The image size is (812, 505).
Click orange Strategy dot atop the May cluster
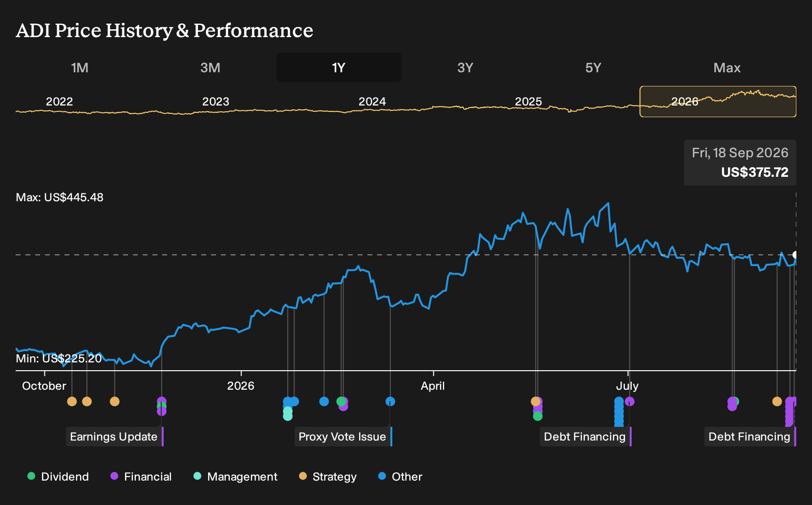pyautogui.click(x=535, y=401)
